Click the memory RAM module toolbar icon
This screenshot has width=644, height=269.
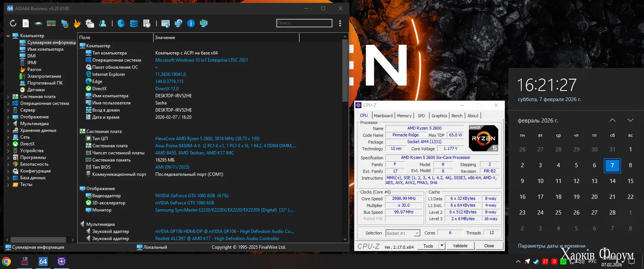[x=51, y=23]
